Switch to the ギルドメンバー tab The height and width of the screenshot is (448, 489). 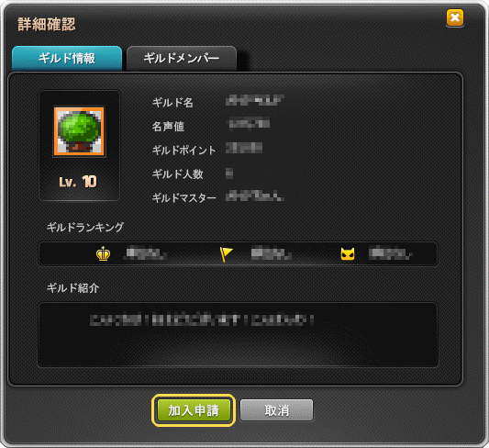coord(182,59)
